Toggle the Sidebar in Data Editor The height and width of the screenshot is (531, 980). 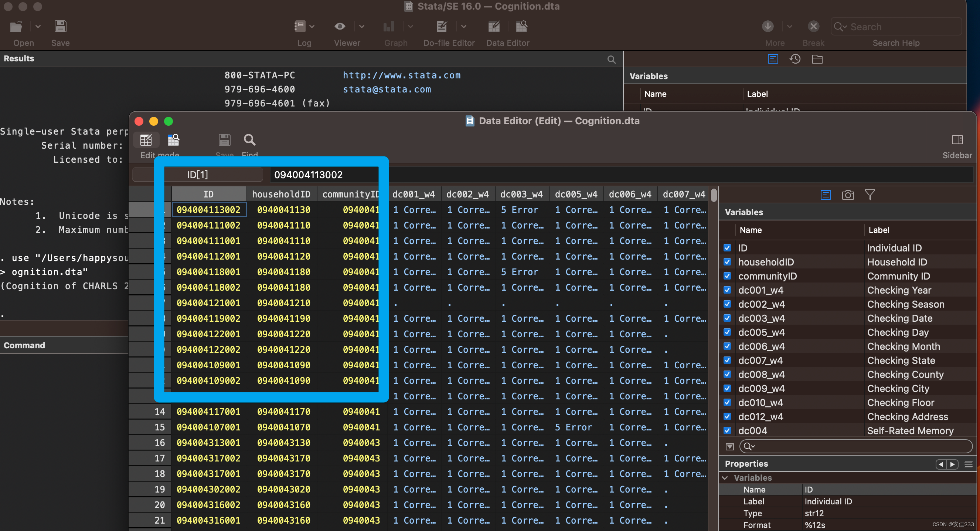pos(957,140)
